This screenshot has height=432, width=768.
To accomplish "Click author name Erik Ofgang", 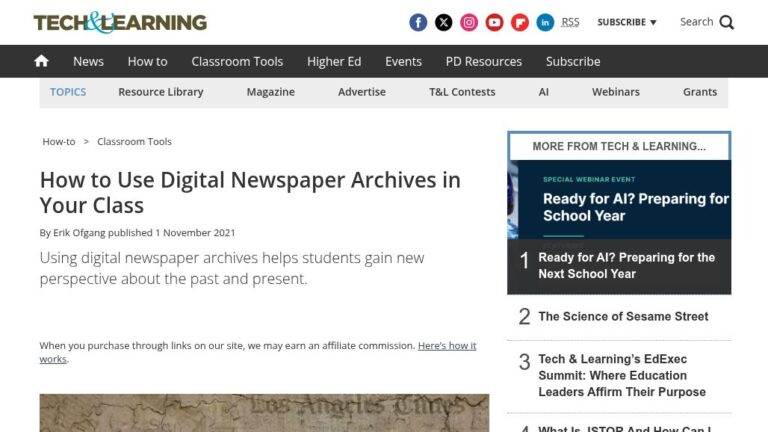I will click(79, 233).
